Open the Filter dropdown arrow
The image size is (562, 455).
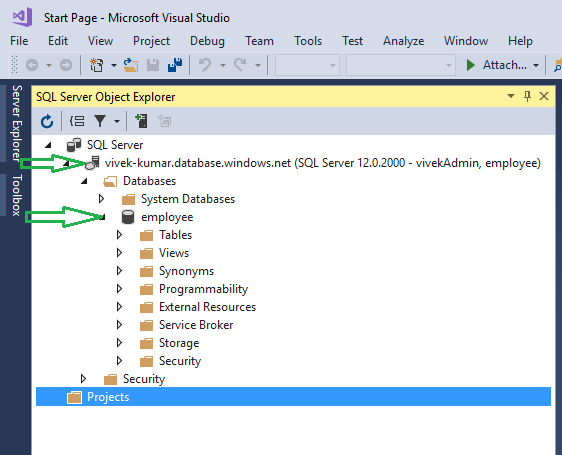click(x=117, y=122)
